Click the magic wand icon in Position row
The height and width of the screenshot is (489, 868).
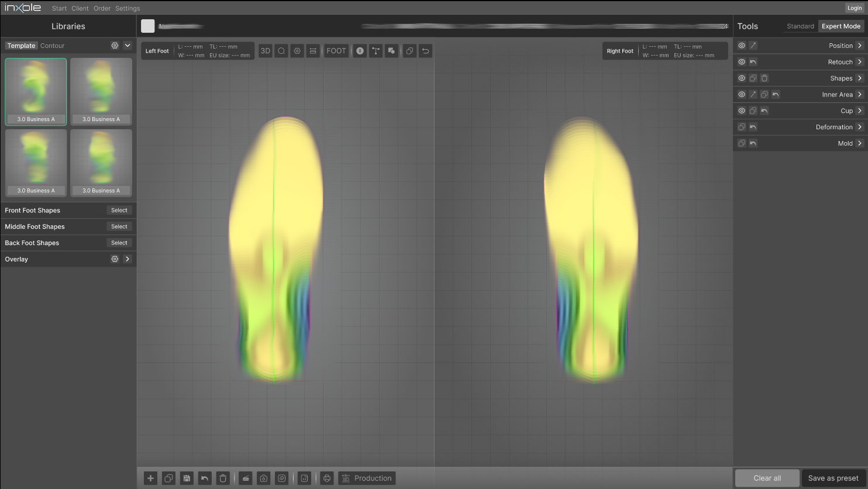(753, 46)
